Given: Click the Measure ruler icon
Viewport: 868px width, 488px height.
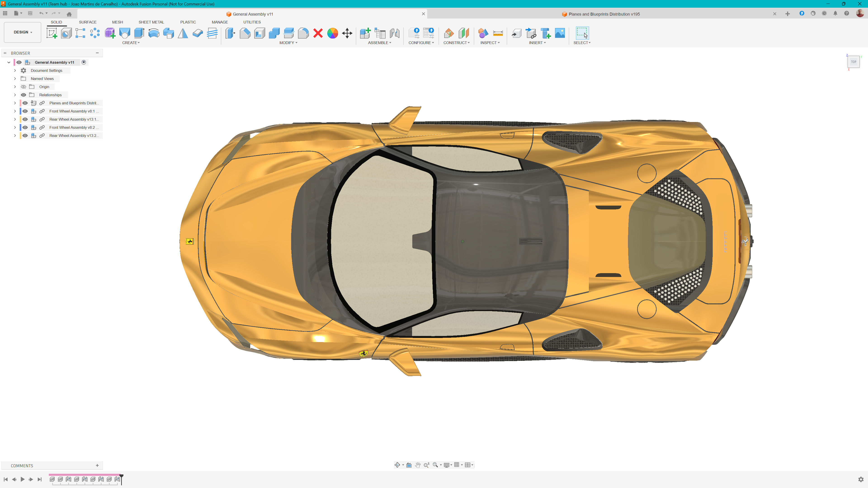Looking at the screenshot, I should coord(498,33).
